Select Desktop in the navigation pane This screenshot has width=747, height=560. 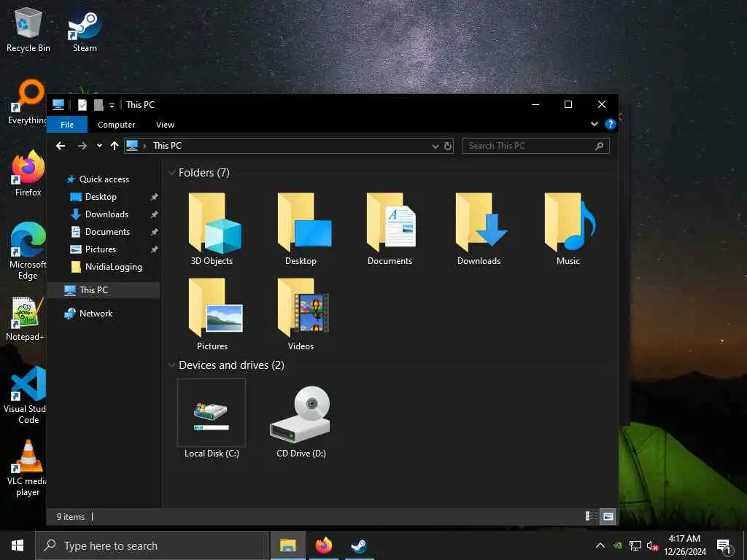point(101,197)
